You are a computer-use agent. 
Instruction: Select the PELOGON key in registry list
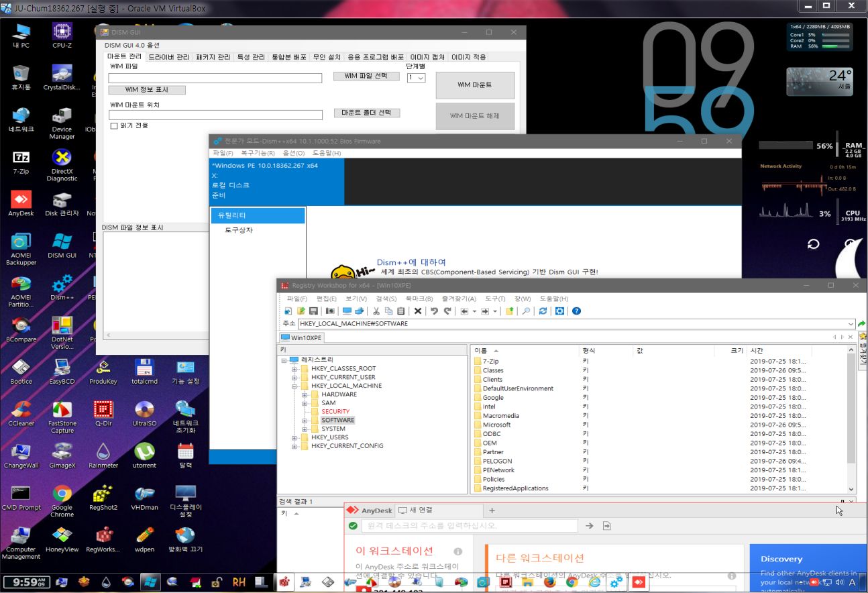pos(497,461)
